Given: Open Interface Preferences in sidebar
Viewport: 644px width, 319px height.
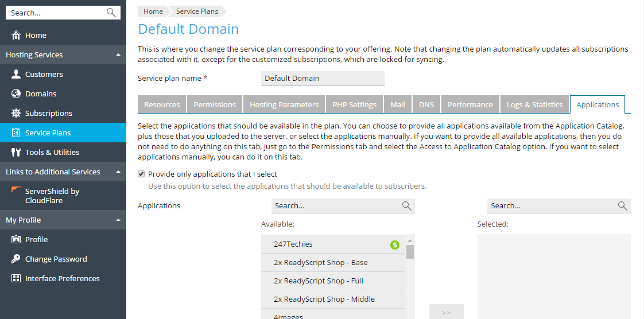Looking at the screenshot, I should pyautogui.click(x=62, y=278).
